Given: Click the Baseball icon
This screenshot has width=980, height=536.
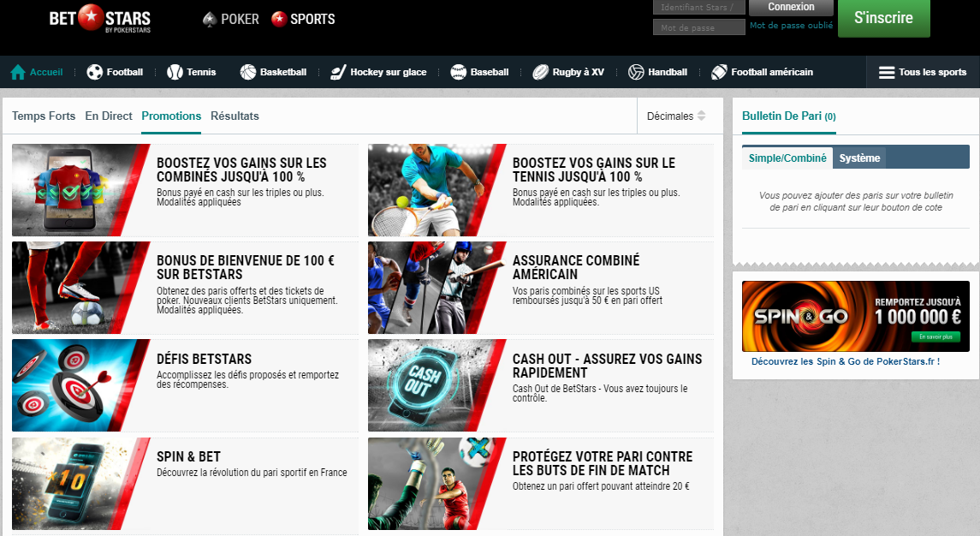Looking at the screenshot, I should [x=458, y=72].
